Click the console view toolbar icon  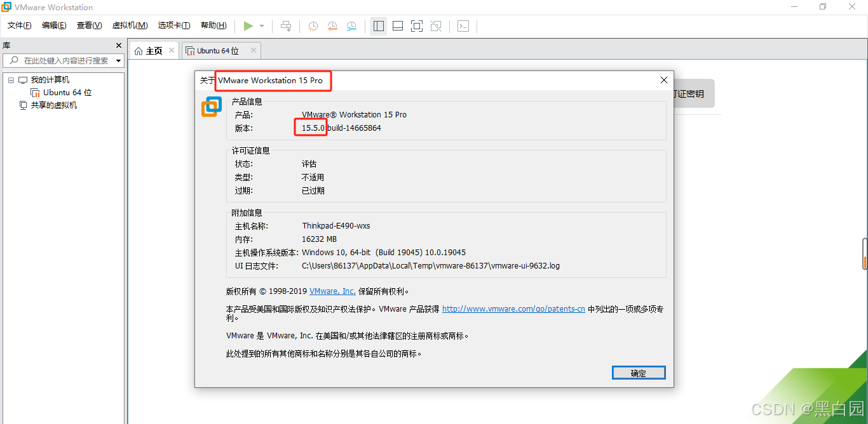(x=464, y=26)
